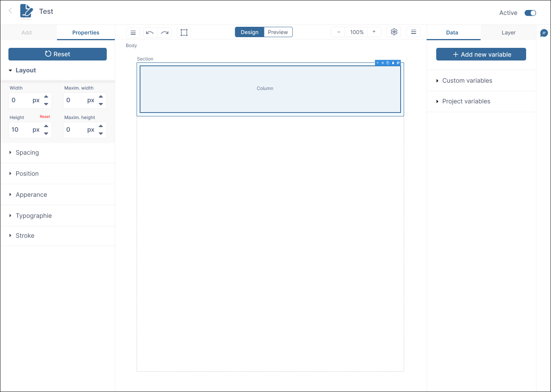
Task: Undo the last action
Action: coord(150,33)
